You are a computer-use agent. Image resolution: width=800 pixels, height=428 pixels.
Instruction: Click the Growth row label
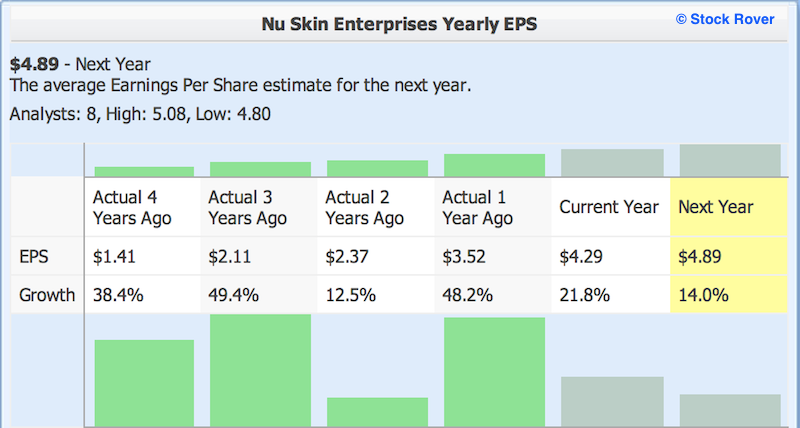point(47,294)
